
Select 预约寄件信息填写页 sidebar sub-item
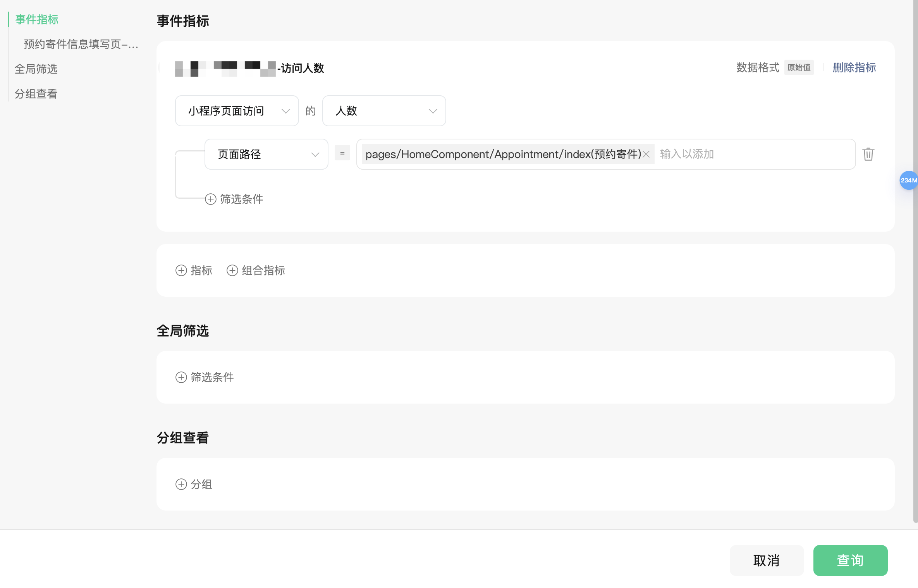pyautogui.click(x=81, y=44)
